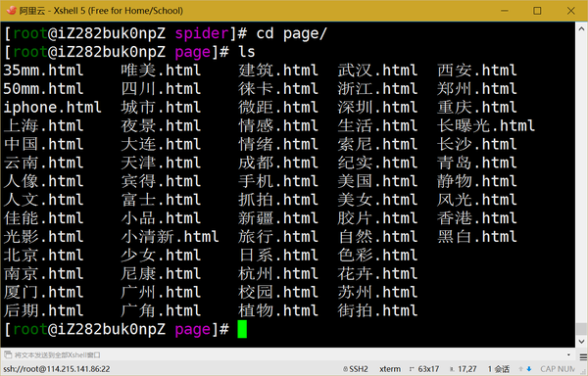Click the 街拍.html file name
Screen dimensions: 588x376
coord(377,310)
